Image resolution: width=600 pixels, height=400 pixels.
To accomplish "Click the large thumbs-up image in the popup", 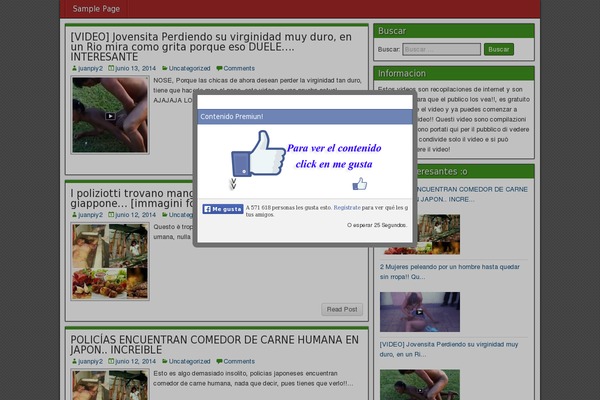I will [x=258, y=154].
